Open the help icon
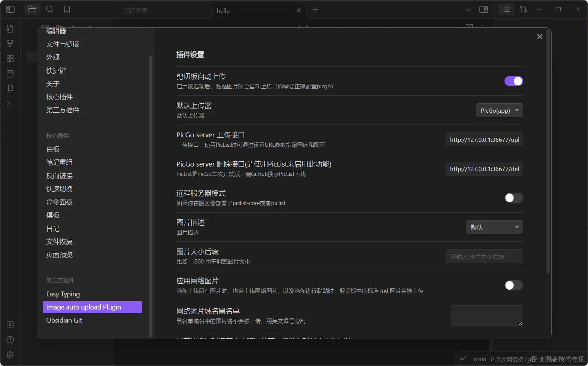 point(10,340)
